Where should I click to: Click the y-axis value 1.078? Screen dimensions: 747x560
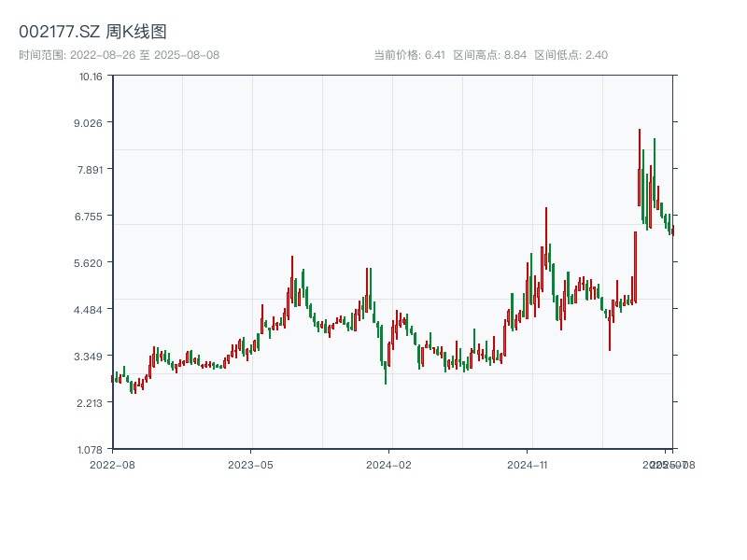pos(90,450)
